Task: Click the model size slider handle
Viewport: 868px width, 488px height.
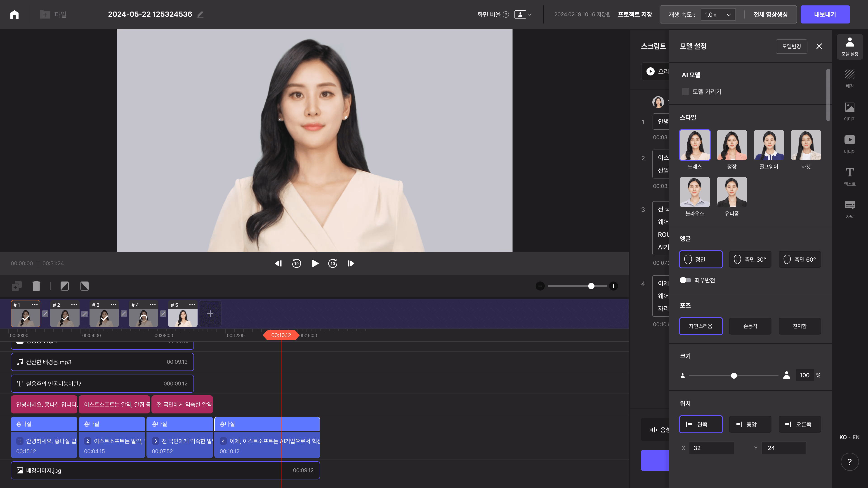Action: point(734,375)
